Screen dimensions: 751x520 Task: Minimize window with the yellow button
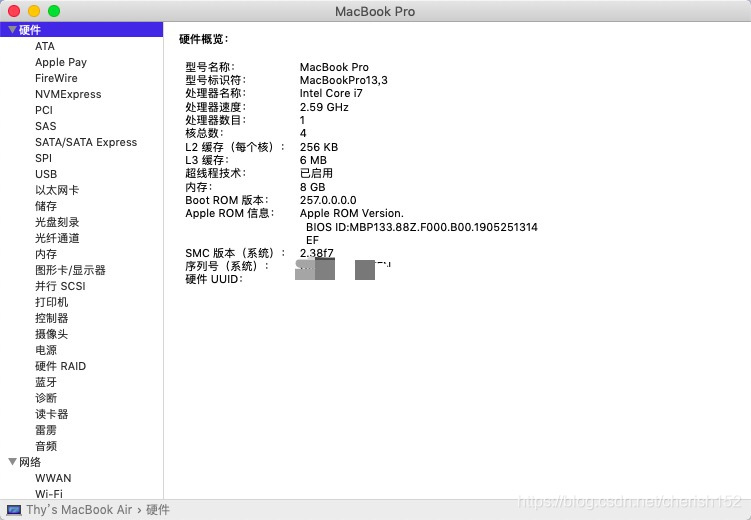coord(34,11)
